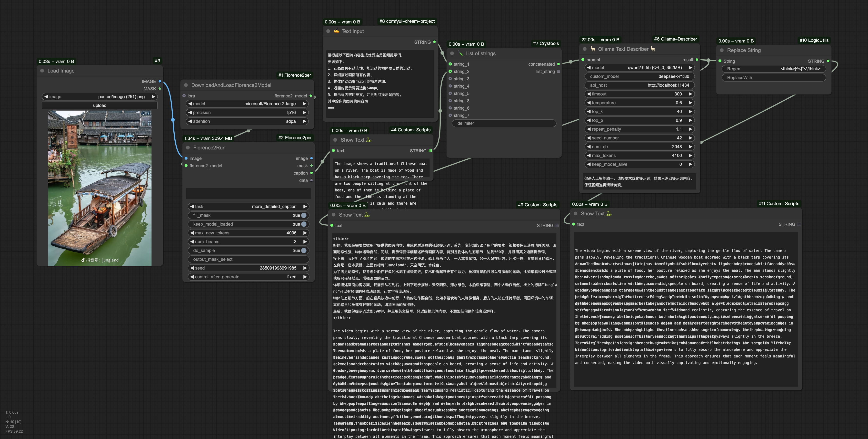The width and height of the screenshot is (868, 439).
Task: Toggle the do_sample switch
Action: pos(304,250)
